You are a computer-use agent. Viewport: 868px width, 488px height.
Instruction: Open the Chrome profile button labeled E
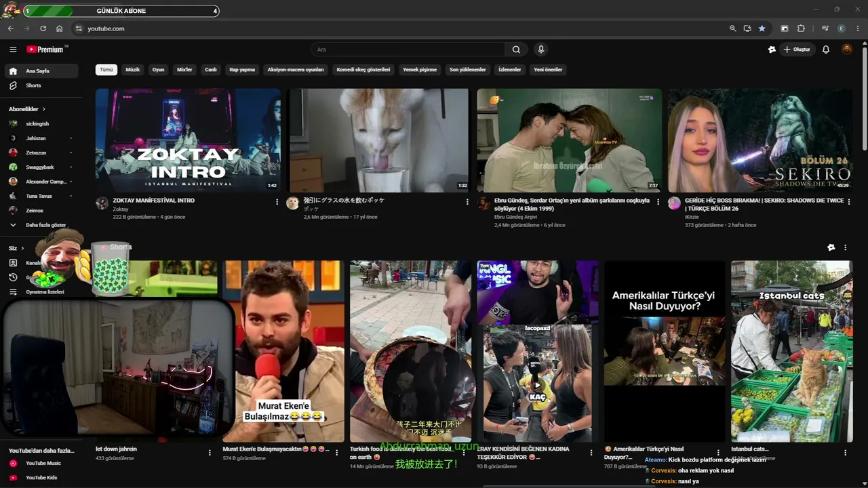click(842, 28)
